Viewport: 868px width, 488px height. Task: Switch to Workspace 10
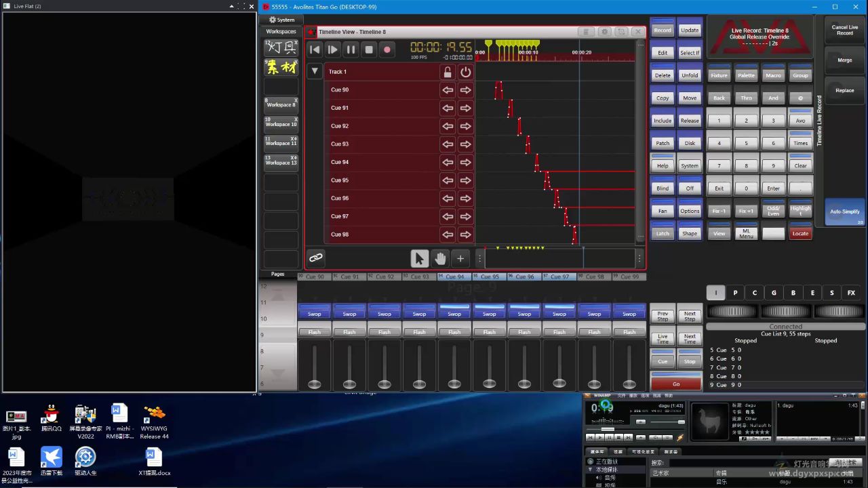click(281, 124)
